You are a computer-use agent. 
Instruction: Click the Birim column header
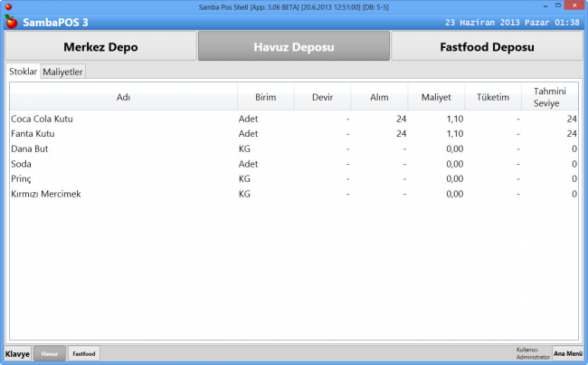[x=265, y=97]
